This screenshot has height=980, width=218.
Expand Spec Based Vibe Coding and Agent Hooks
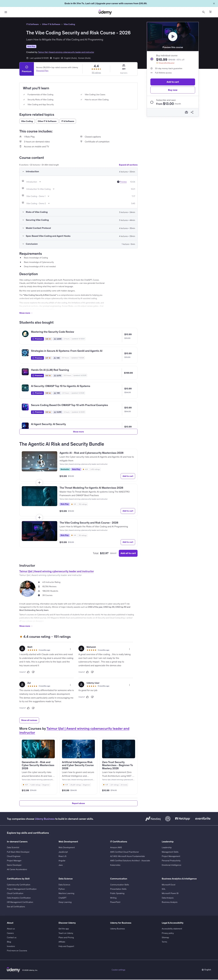(78, 236)
